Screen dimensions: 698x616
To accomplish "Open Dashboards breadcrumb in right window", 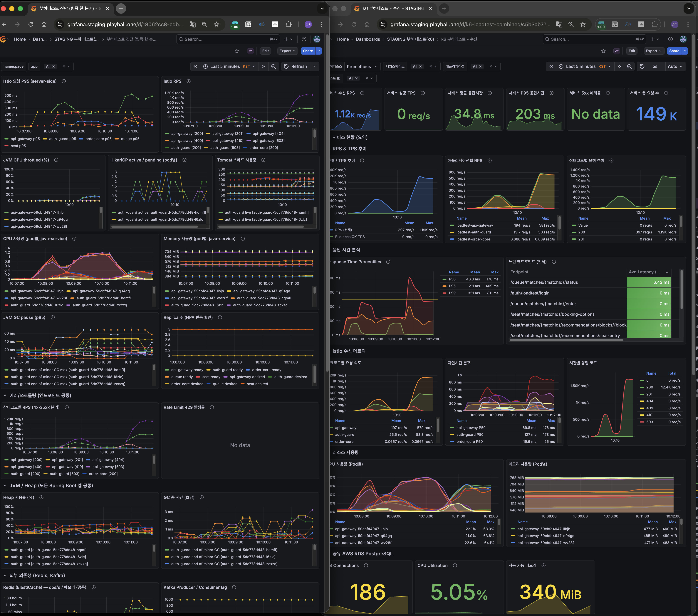I will click(x=368, y=39).
